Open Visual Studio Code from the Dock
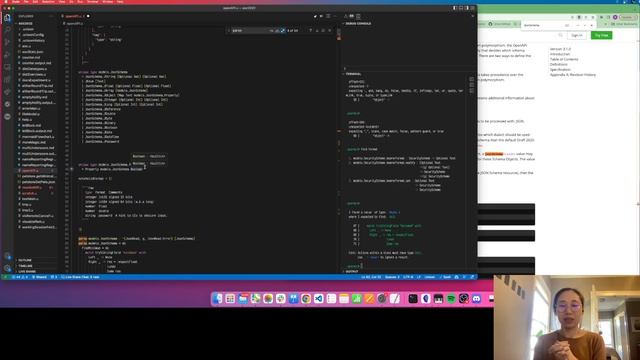640x360 pixels. point(319,299)
